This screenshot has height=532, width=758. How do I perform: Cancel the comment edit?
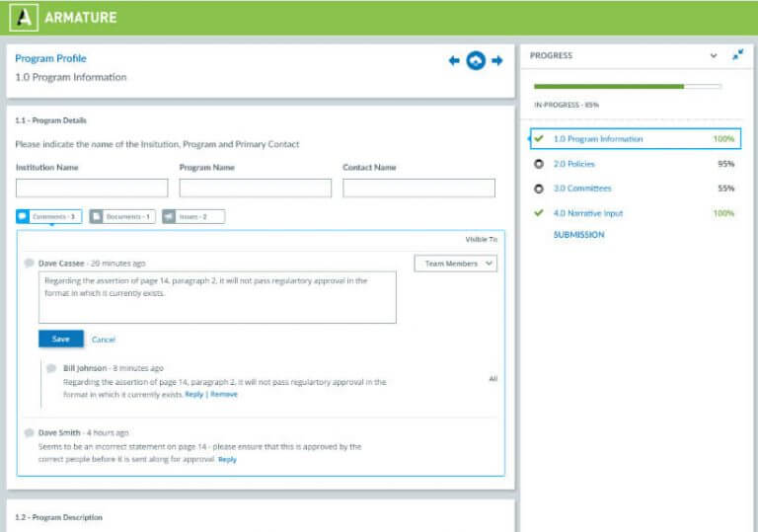click(x=104, y=340)
